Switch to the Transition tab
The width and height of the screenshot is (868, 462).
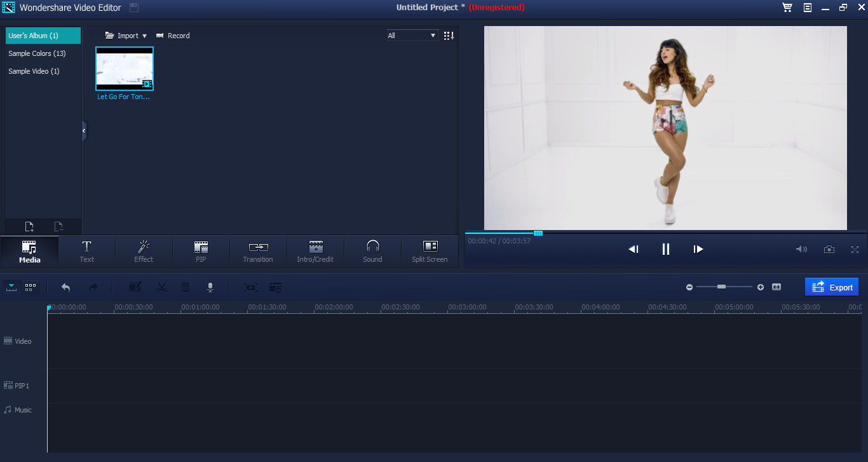coord(258,251)
